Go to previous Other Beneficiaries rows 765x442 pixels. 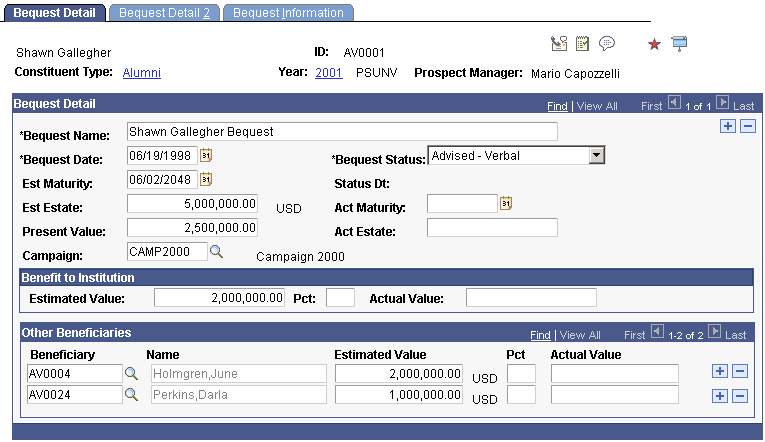[x=658, y=332]
